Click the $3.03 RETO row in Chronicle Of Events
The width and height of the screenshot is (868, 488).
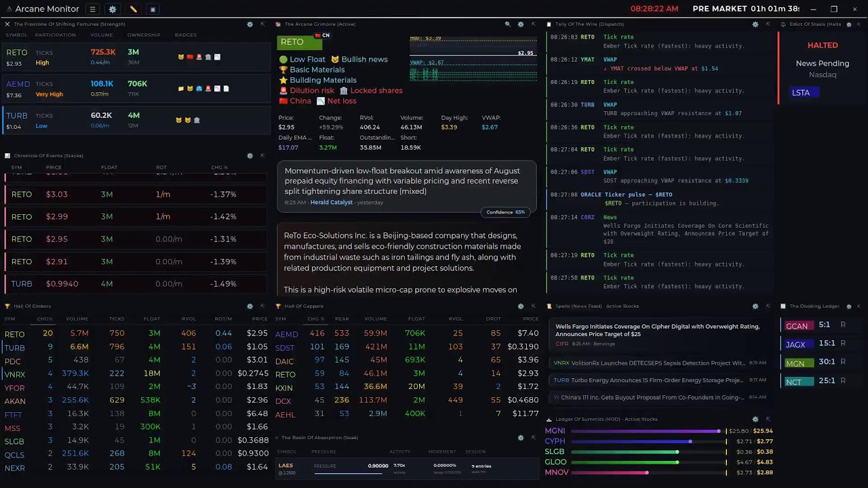(x=136, y=195)
